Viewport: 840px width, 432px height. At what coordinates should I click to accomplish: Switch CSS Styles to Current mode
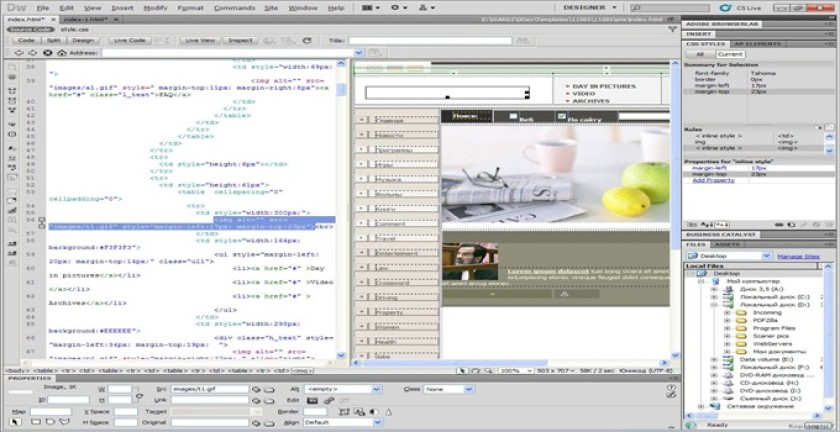(x=730, y=54)
